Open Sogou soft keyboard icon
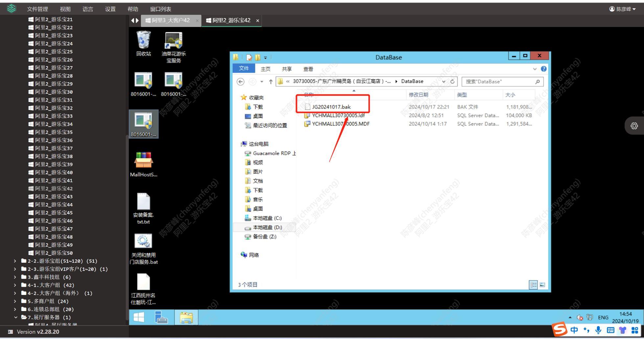The height and width of the screenshot is (339, 644). click(610, 330)
